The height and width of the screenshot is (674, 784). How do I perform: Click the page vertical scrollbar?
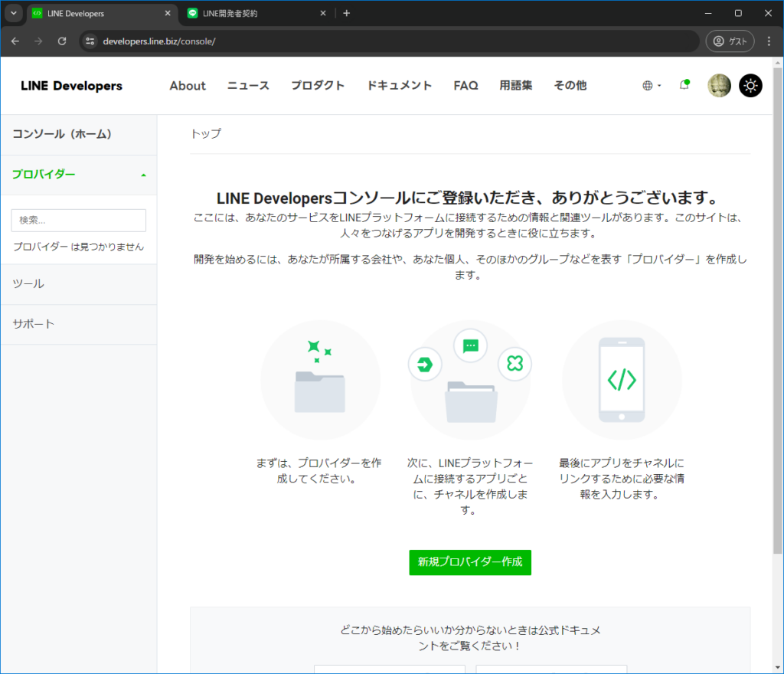[x=778, y=310]
